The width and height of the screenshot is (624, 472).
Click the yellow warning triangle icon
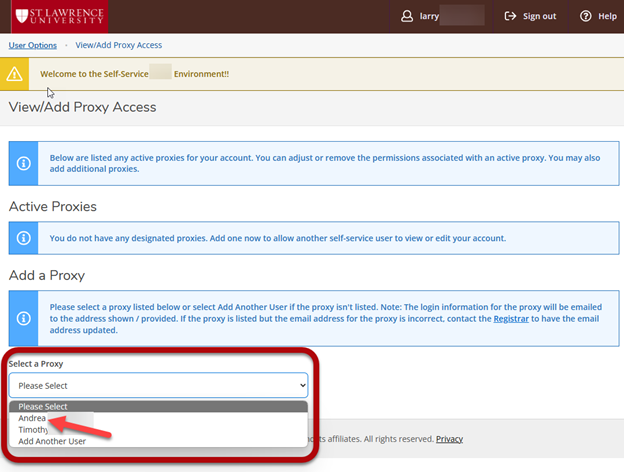point(17,73)
